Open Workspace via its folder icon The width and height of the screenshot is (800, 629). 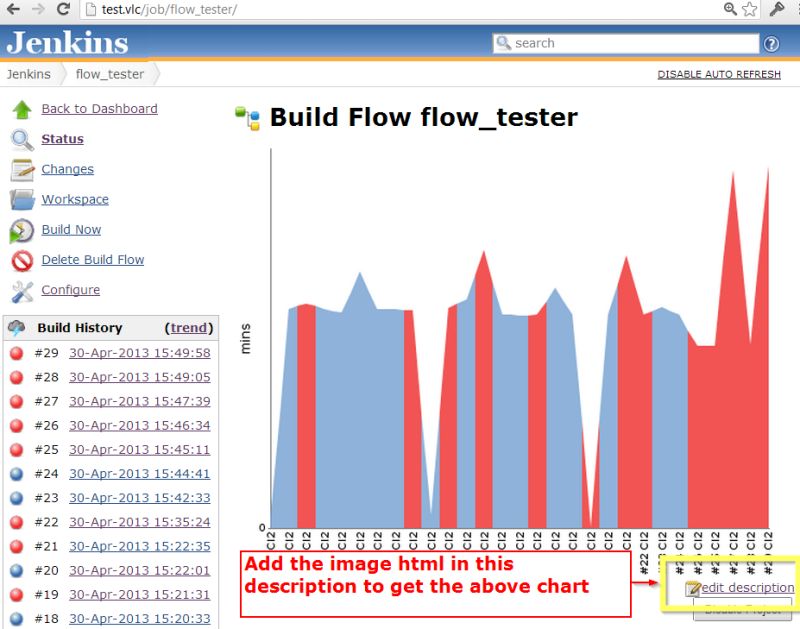tap(18, 200)
